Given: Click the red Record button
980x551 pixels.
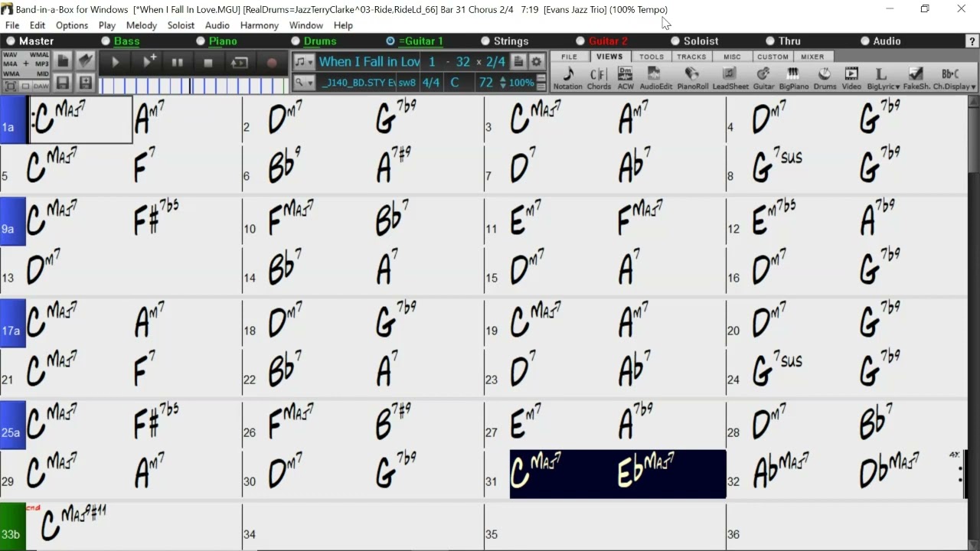Looking at the screenshot, I should coord(271,63).
